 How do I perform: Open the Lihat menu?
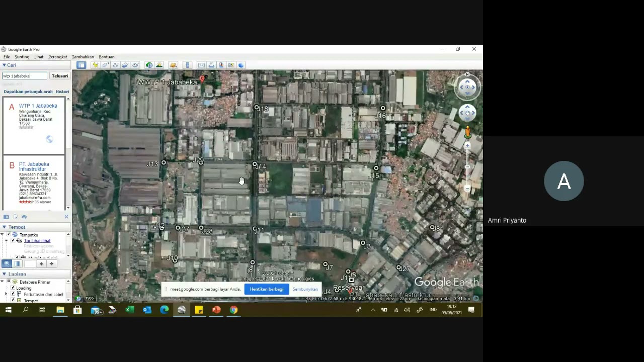39,57
